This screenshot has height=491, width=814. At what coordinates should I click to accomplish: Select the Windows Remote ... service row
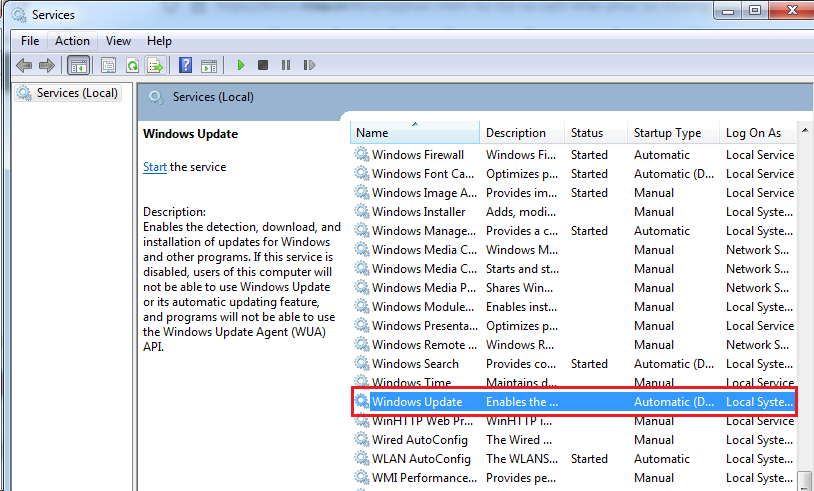point(574,345)
